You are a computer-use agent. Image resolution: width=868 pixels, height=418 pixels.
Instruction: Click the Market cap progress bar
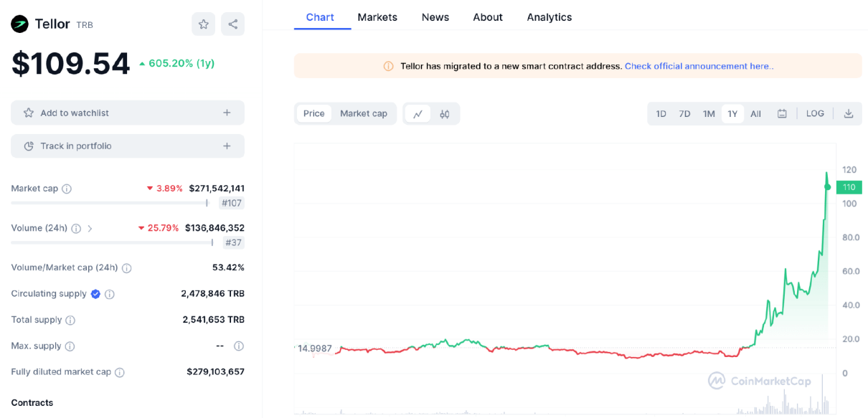click(109, 204)
